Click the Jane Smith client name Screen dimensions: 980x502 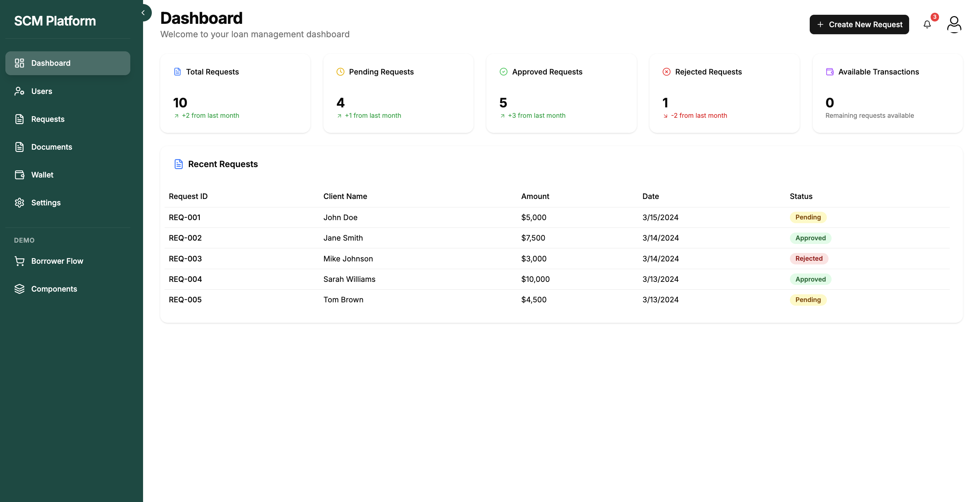tap(343, 238)
